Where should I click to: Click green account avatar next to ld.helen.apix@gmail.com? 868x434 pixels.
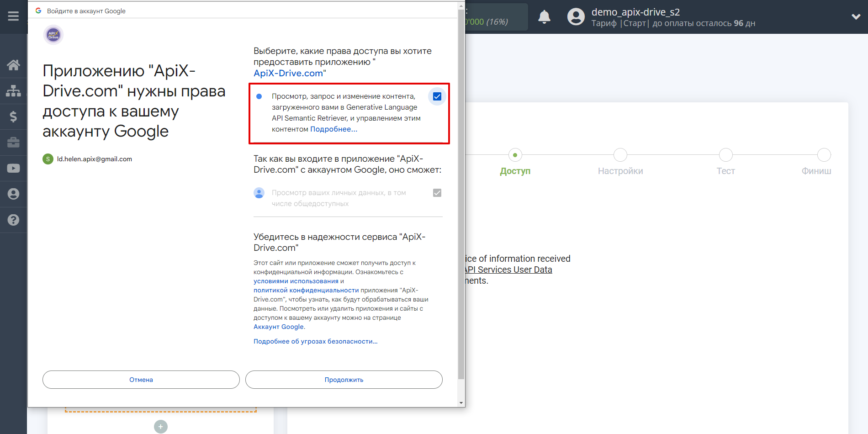(48, 159)
